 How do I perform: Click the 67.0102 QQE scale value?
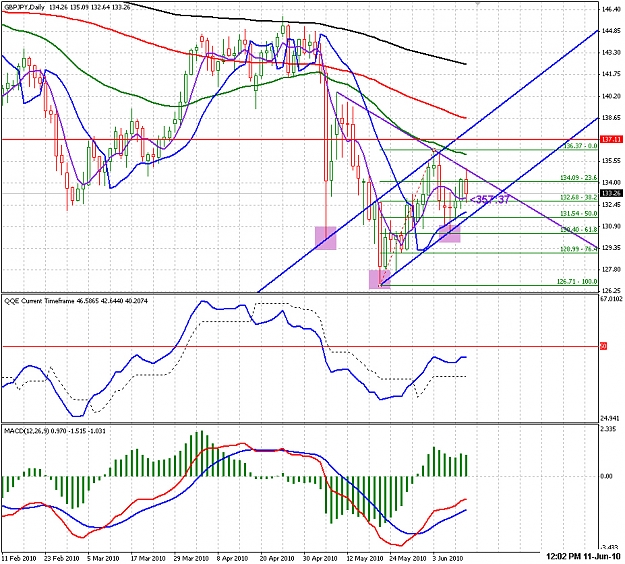[612, 299]
